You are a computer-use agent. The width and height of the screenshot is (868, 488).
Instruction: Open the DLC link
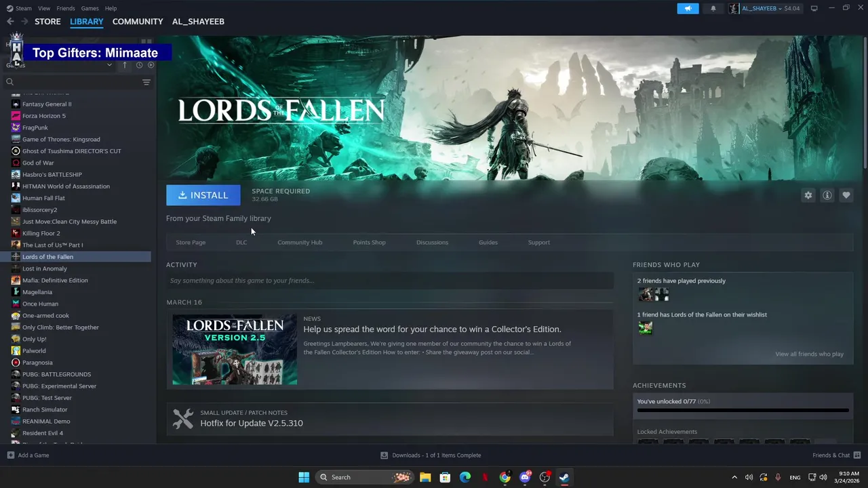tap(241, 243)
